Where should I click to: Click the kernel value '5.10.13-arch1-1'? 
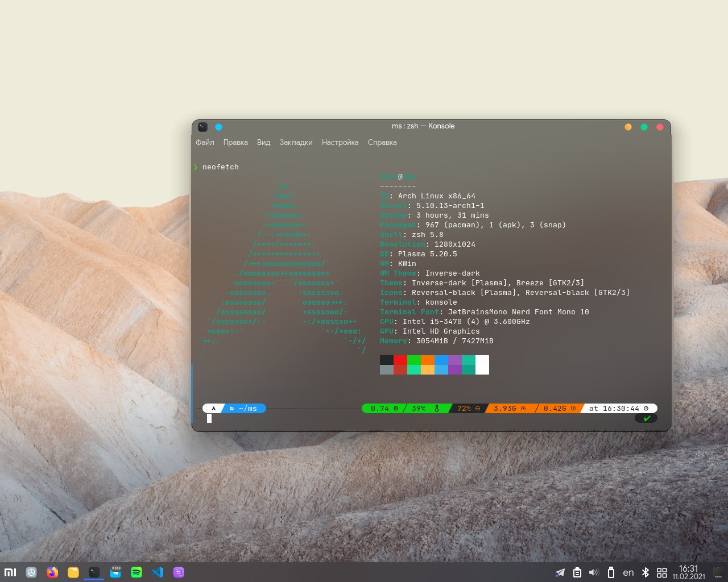[x=450, y=206]
